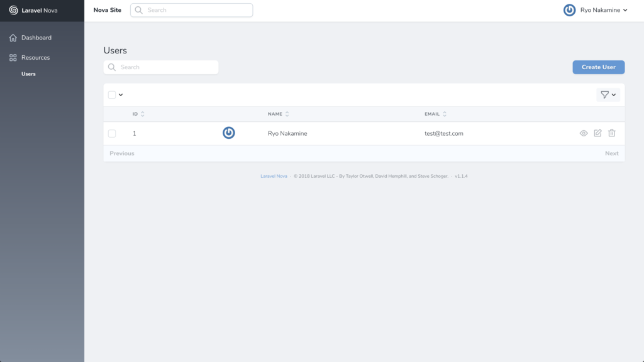Select Users in the Resources sidebar
The width and height of the screenshot is (644, 362).
28,74
